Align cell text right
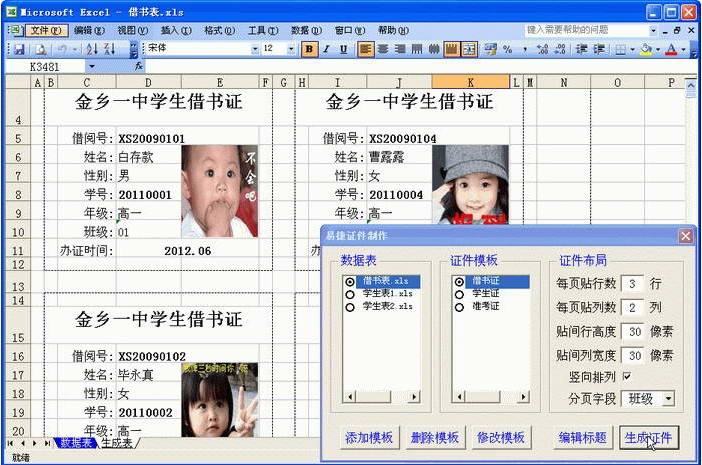 (400, 49)
